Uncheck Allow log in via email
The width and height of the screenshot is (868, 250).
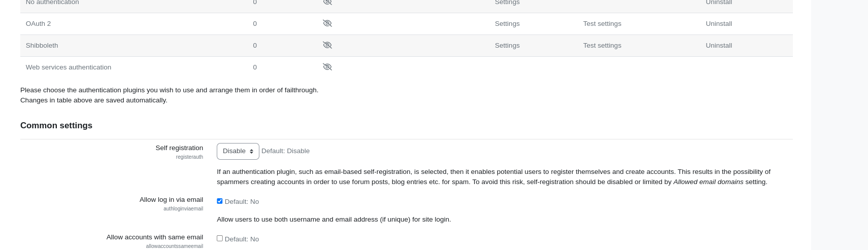tap(220, 201)
